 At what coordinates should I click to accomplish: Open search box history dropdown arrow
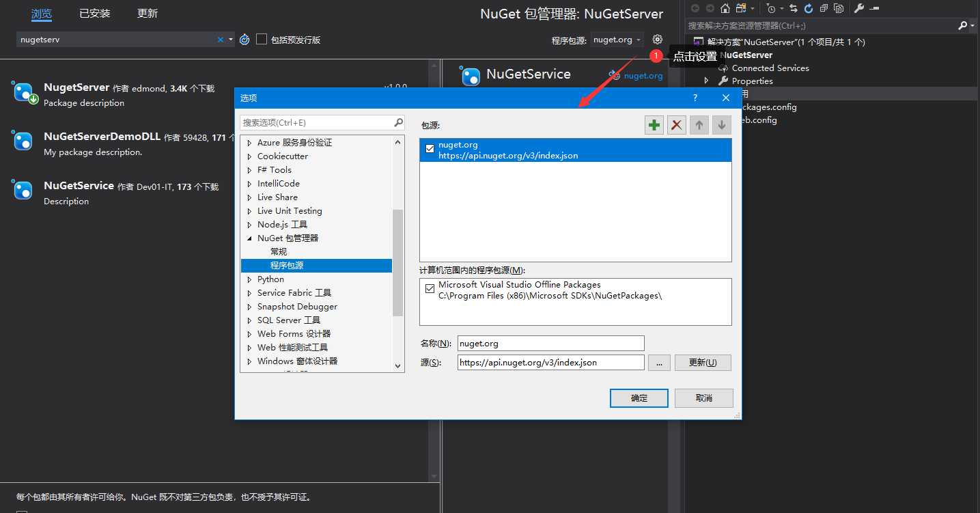tap(231, 40)
